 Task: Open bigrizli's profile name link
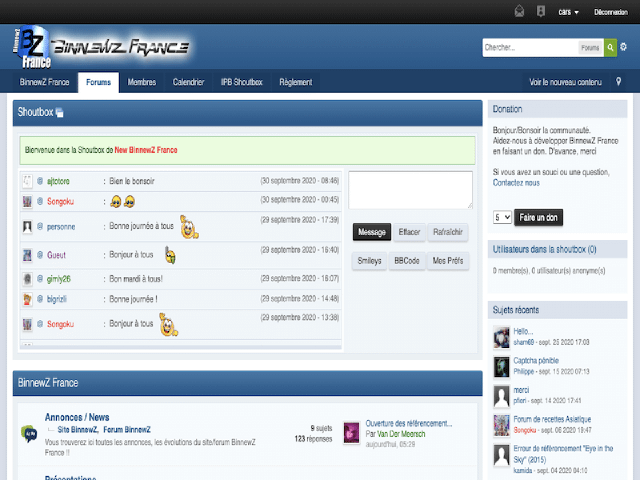click(57, 299)
